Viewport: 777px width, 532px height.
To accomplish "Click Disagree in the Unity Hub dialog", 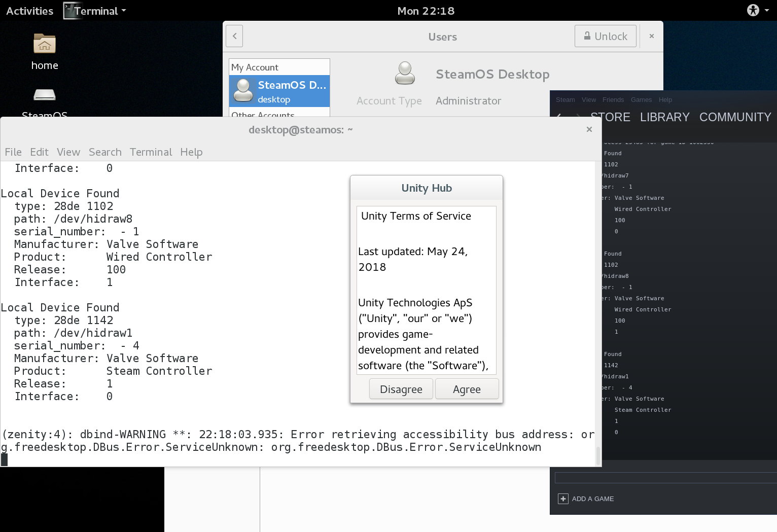I will [401, 389].
